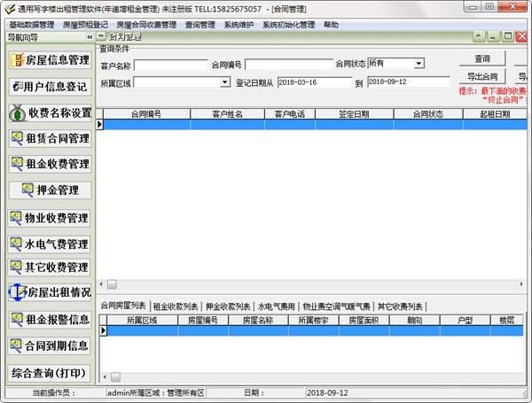
Task: Open 租金报警信息 in the sidebar
Action: point(50,319)
